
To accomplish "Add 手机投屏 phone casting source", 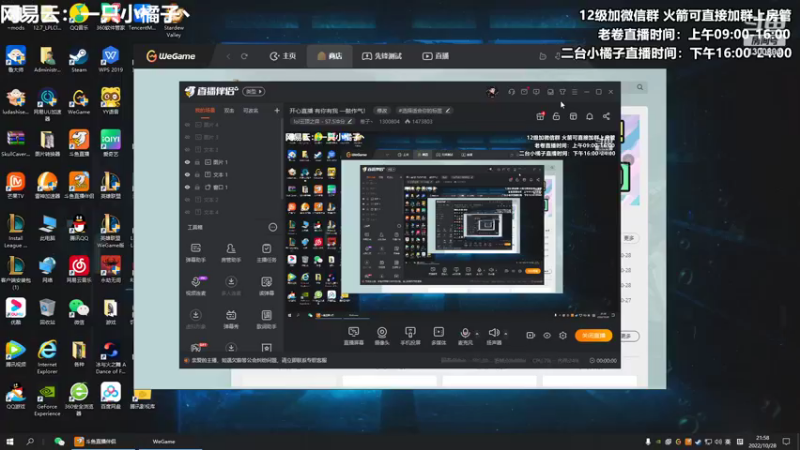I will pos(410,336).
